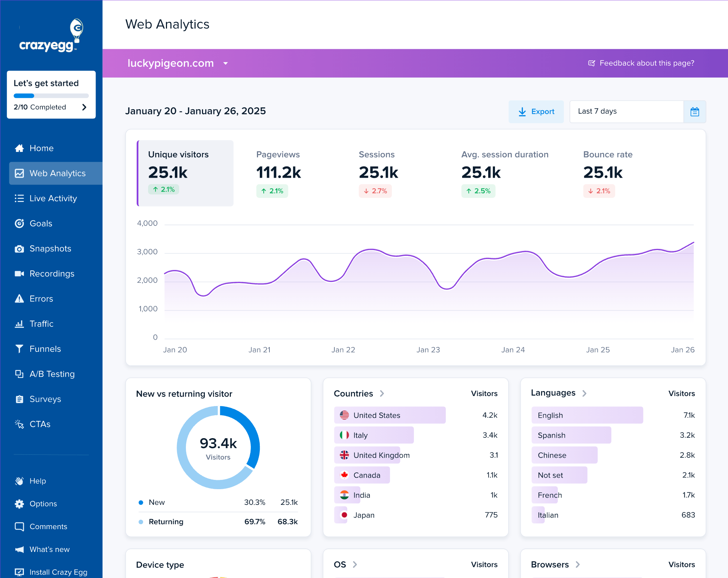Switch chart to Pageviews metric

278,173
